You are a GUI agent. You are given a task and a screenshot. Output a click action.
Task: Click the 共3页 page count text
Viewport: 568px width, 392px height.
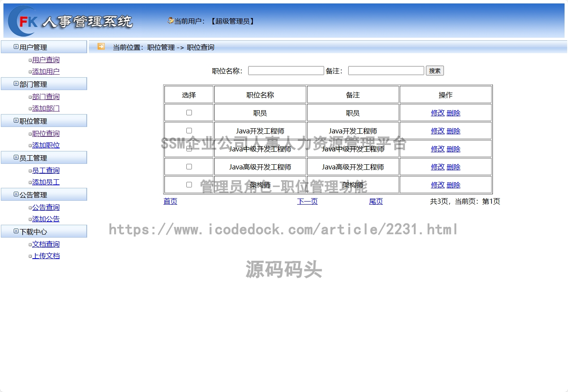[x=439, y=201]
